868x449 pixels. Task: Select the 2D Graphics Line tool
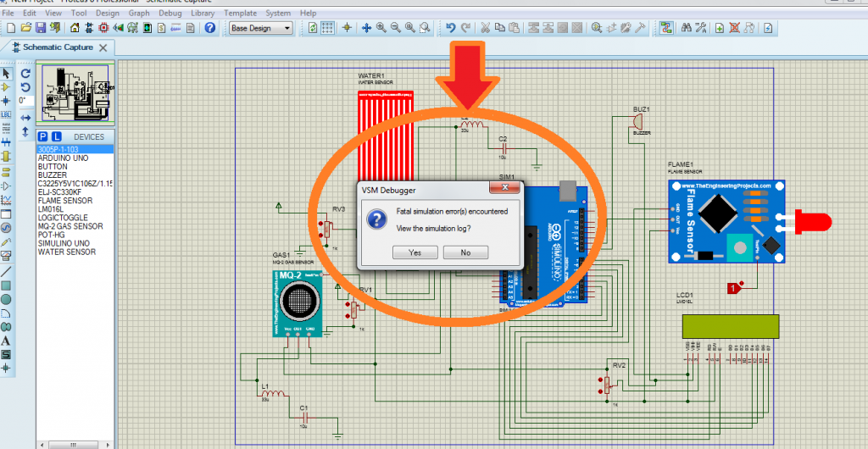[x=6, y=271]
